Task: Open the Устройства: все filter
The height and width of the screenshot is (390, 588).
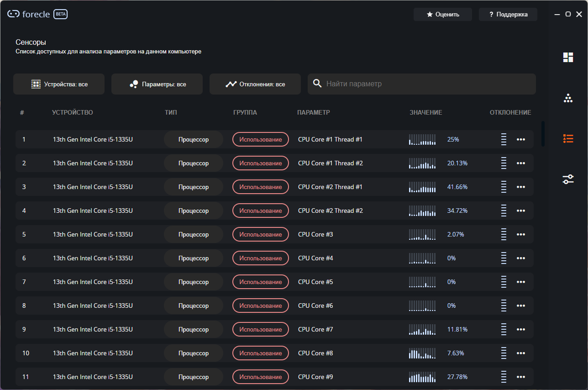Action: pyautogui.click(x=59, y=84)
